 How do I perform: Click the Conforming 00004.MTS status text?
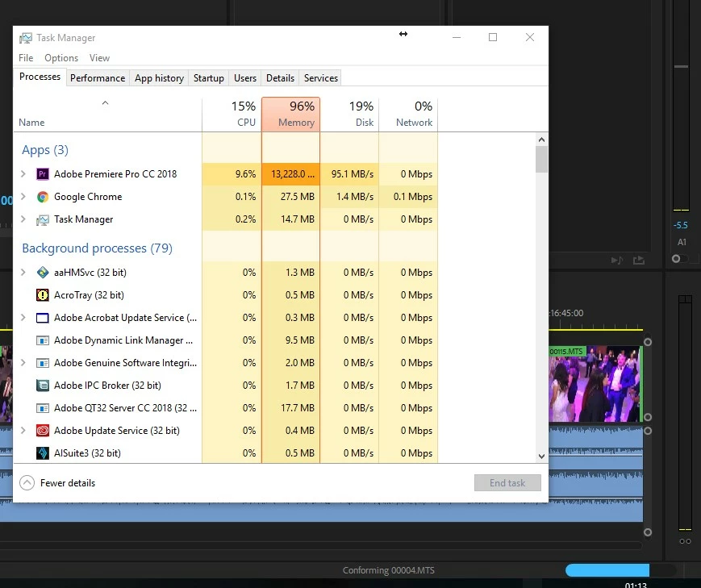point(389,570)
